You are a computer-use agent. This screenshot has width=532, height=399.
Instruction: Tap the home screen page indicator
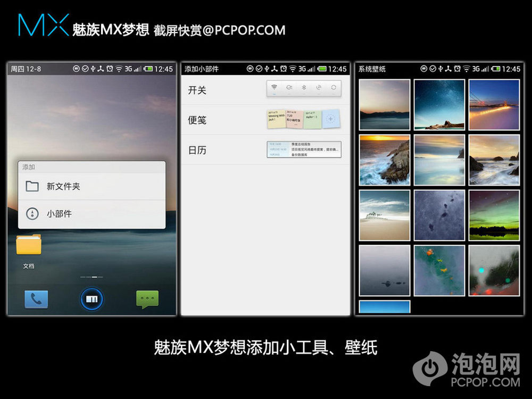point(92,277)
